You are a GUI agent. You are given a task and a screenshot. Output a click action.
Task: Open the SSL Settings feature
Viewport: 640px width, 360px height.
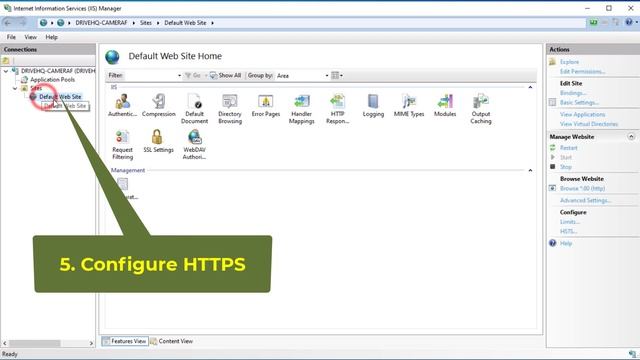click(158, 141)
